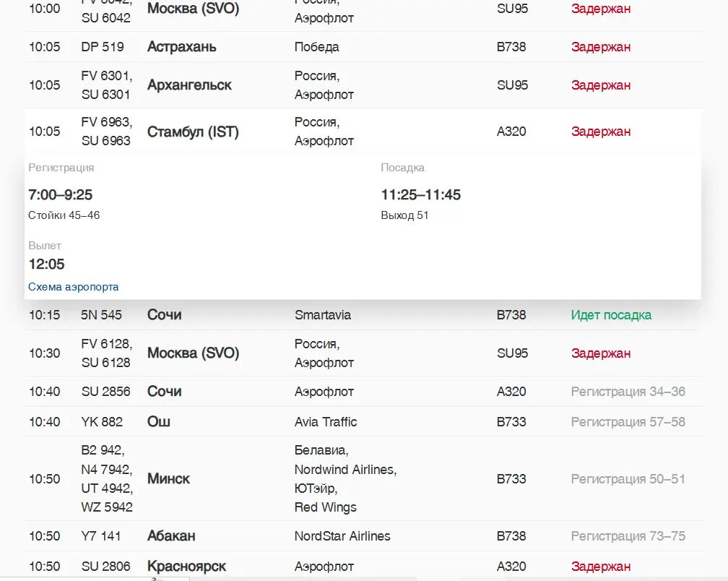Click the Smartavia airline label
Screen dimensions: 728x581
(323, 315)
